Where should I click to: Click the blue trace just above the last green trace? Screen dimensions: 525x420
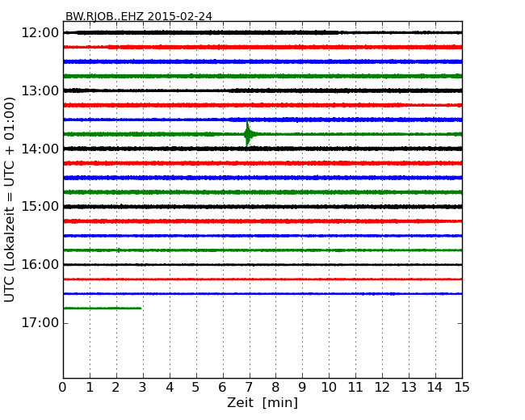[262, 294]
